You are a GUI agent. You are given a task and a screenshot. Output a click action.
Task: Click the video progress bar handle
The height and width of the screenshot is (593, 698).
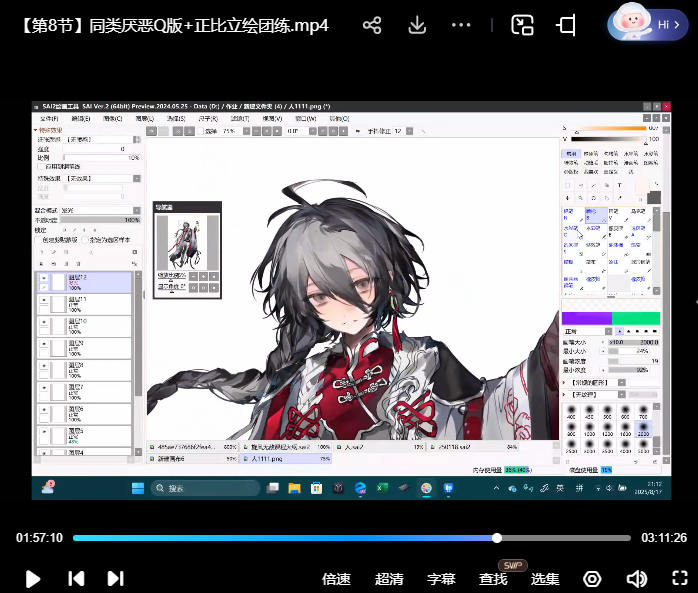[497, 538]
